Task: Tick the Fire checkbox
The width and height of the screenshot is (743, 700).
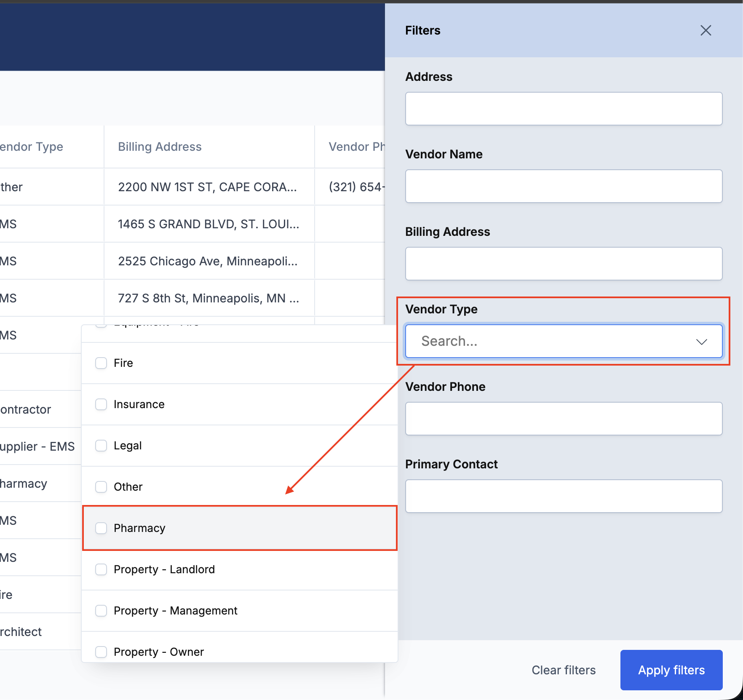Action: (101, 363)
